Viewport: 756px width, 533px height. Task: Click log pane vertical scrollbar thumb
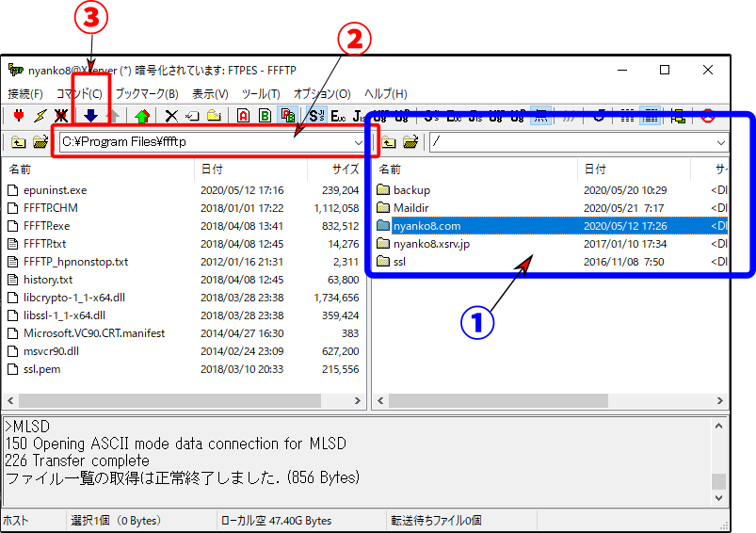coord(719,481)
